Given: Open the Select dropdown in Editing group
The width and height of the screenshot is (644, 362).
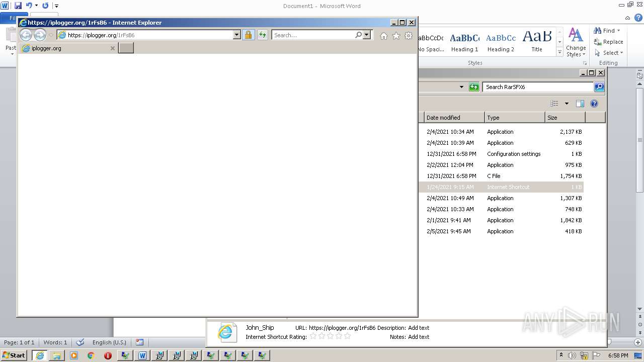Looking at the screenshot, I should pyautogui.click(x=609, y=53).
